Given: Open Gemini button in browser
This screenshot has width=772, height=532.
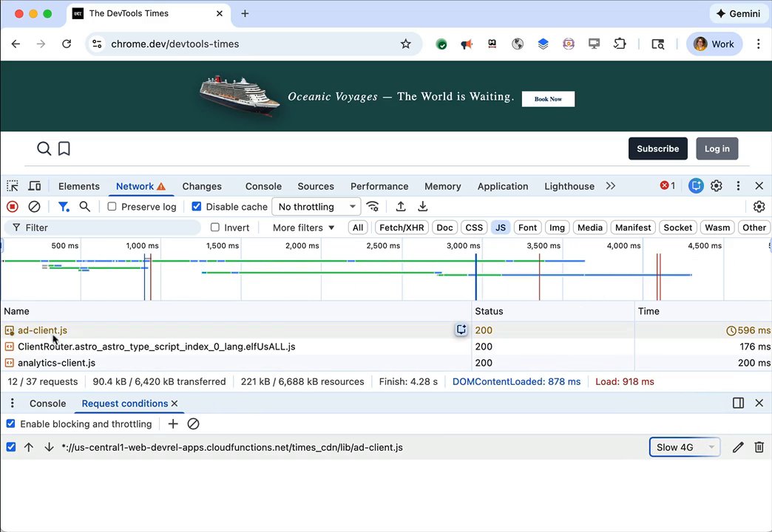Looking at the screenshot, I should click(738, 14).
